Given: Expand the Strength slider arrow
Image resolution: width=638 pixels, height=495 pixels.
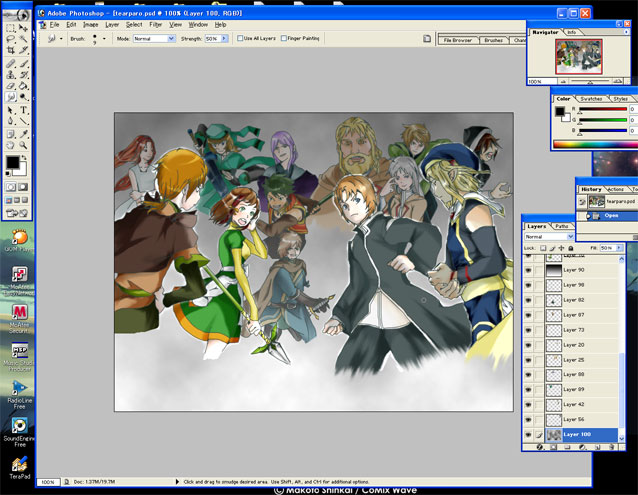Looking at the screenshot, I should click(x=225, y=38).
